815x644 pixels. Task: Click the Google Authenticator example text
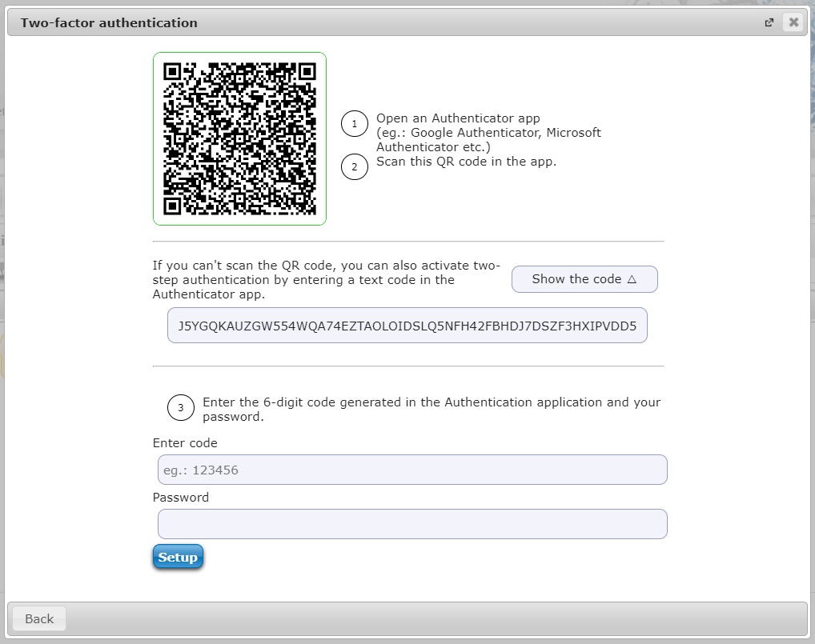488,133
